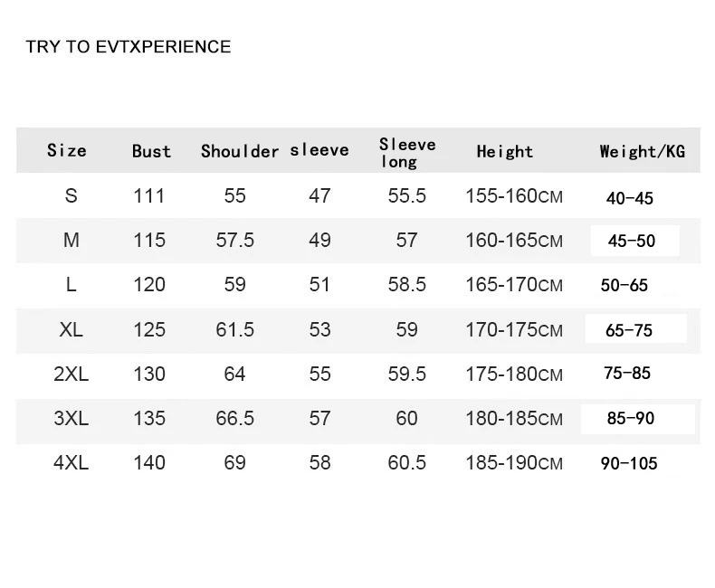The height and width of the screenshot is (588, 715).
Task: Click height range 175-180CM
Action: 513,374
